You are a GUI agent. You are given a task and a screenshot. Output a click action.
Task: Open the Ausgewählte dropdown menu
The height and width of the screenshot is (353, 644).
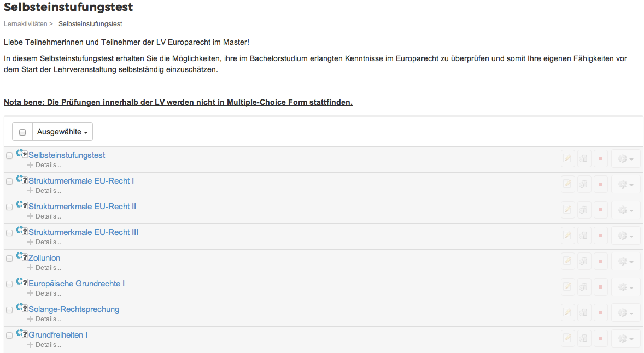[62, 132]
